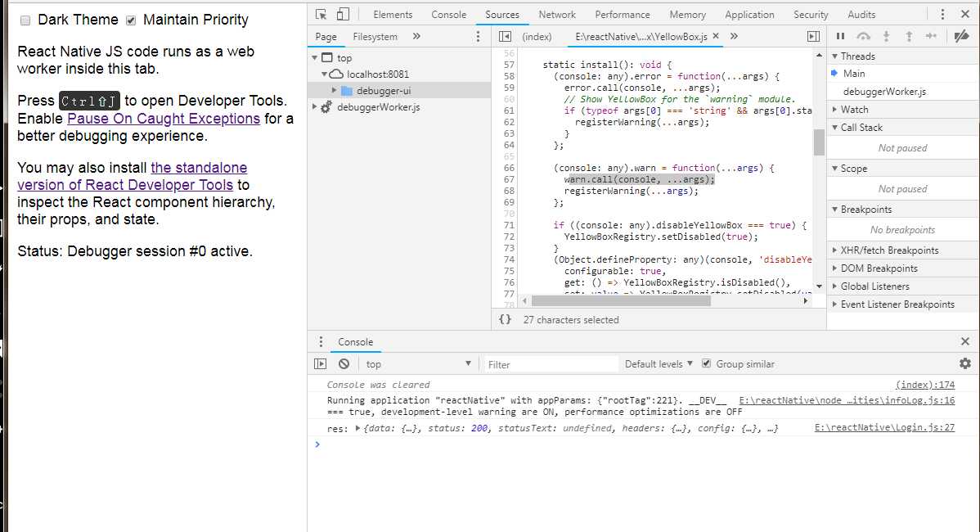This screenshot has width=980, height=532.
Task: Toggle the Group similar checkbox
Action: pyautogui.click(x=706, y=363)
